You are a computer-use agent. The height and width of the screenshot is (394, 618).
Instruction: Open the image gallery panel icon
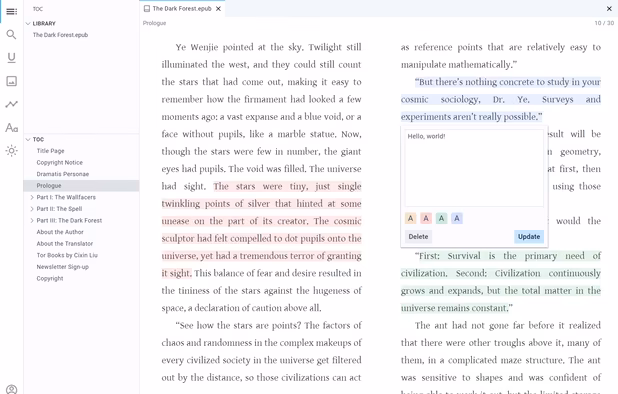pos(11,81)
